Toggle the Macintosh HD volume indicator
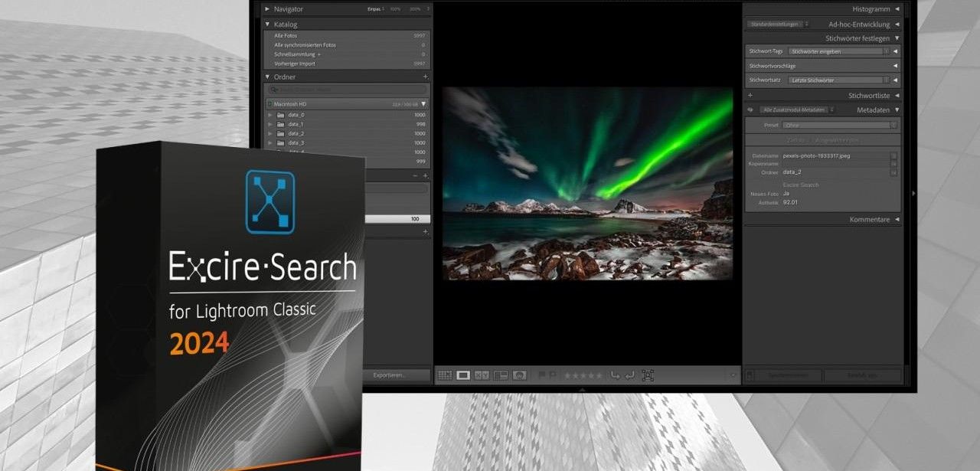The height and width of the screenshot is (471, 980). (x=269, y=103)
